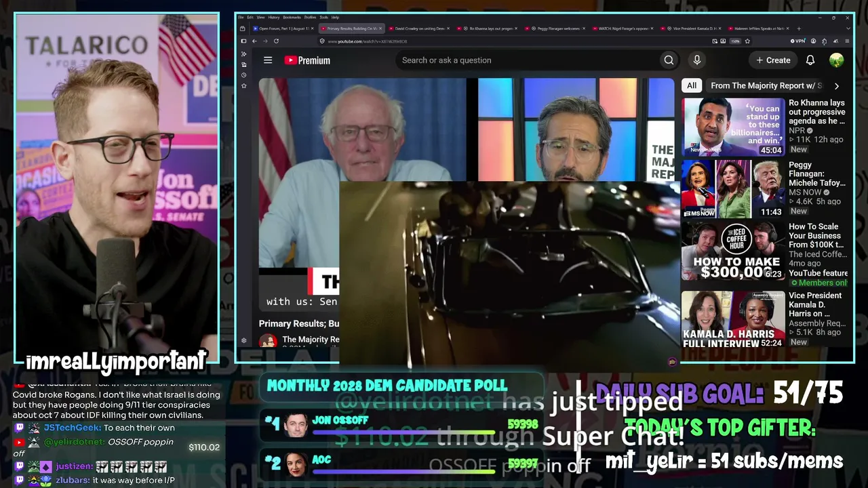Click AOC portrait in poll
Viewport: 868px width, 488px height.
[x=296, y=466]
